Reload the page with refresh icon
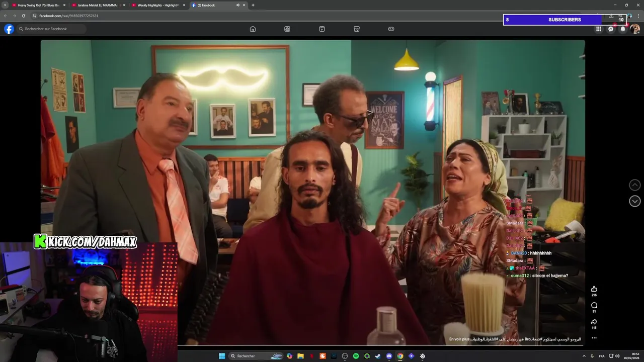The image size is (644, 362). (x=23, y=16)
